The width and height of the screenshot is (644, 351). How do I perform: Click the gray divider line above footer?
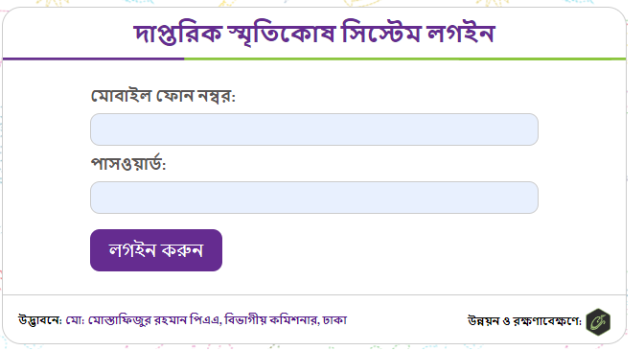(314, 294)
